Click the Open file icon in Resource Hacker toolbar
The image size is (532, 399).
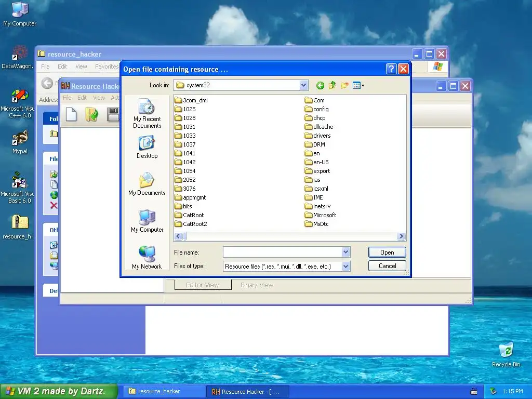(x=91, y=114)
